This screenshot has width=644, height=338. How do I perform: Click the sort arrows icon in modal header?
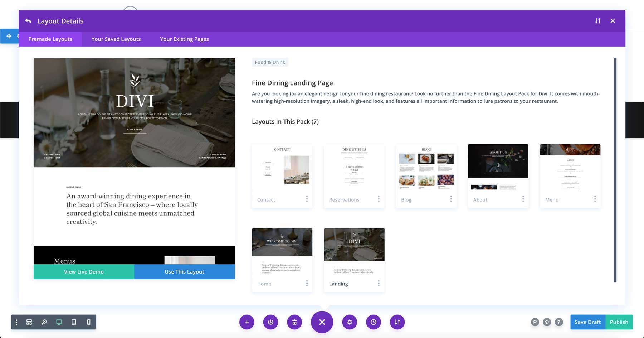coord(597,21)
